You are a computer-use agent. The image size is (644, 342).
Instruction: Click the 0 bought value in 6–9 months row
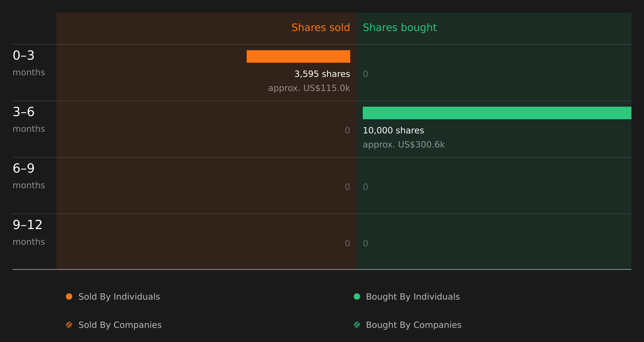pos(366,187)
